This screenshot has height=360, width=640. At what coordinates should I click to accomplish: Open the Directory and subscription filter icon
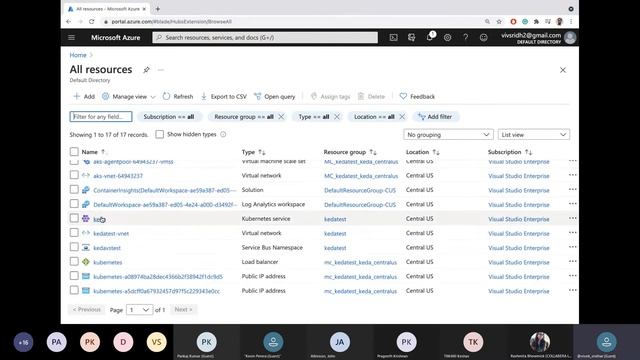411,38
